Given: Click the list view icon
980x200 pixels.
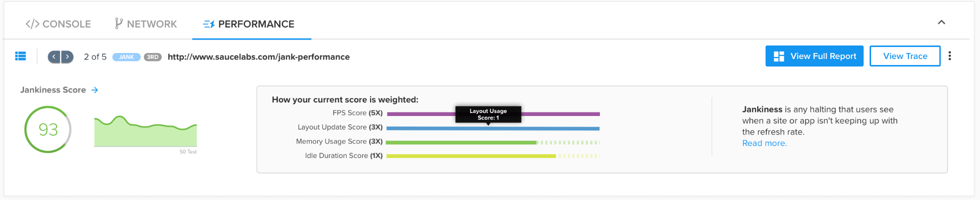Looking at the screenshot, I should click(20, 56).
